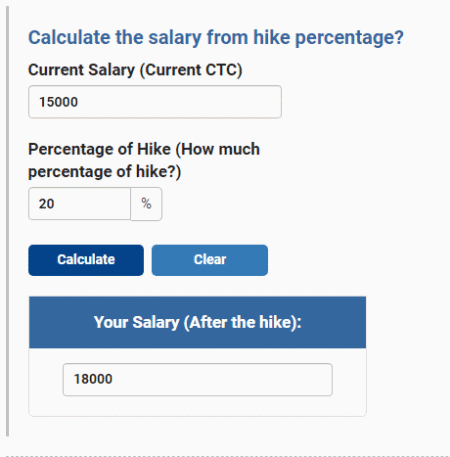
Task: Focus the Current Salary input field
Action: click(155, 102)
